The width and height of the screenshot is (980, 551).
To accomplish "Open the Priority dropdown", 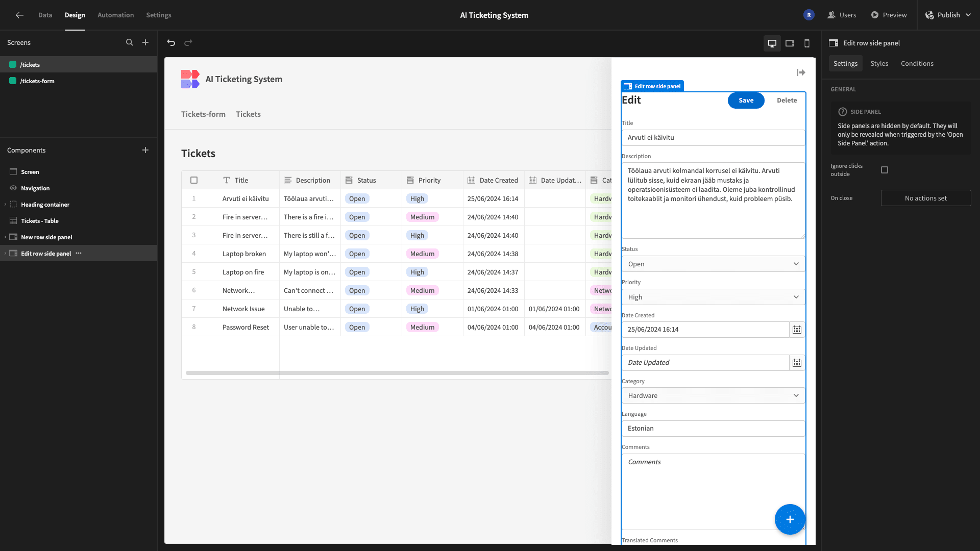I will click(713, 297).
